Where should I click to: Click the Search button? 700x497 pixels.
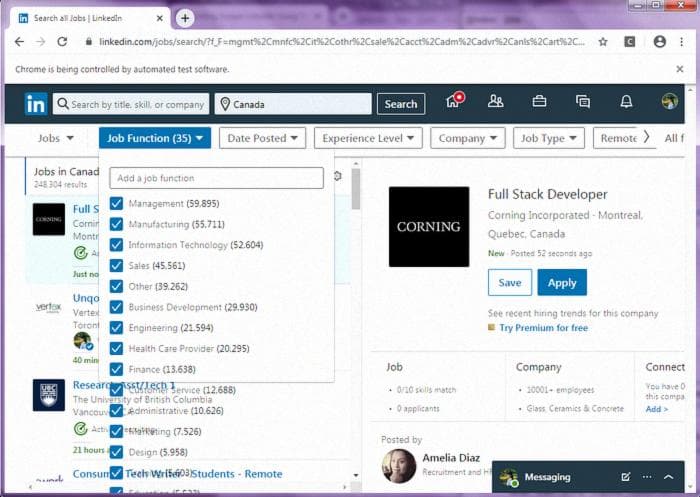tap(400, 104)
